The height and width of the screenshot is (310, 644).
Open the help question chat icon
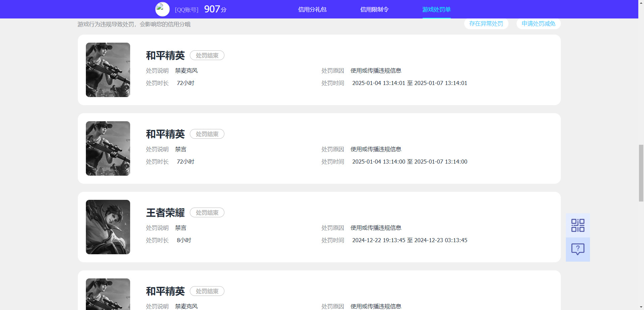coord(578,250)
